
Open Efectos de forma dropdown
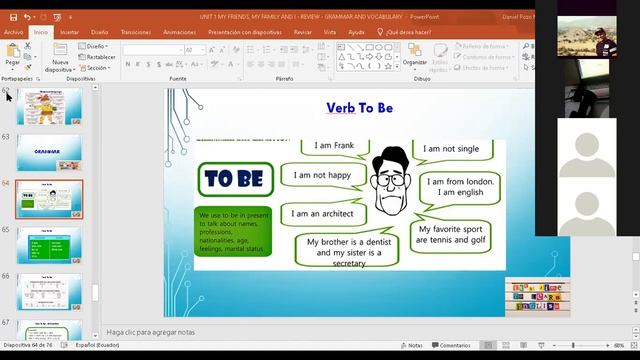pyautogui.click(x=482, y=68)
